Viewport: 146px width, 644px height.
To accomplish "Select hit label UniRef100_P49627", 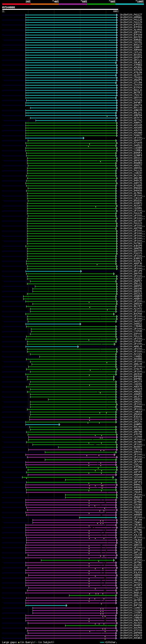I will tap(131, 135).
